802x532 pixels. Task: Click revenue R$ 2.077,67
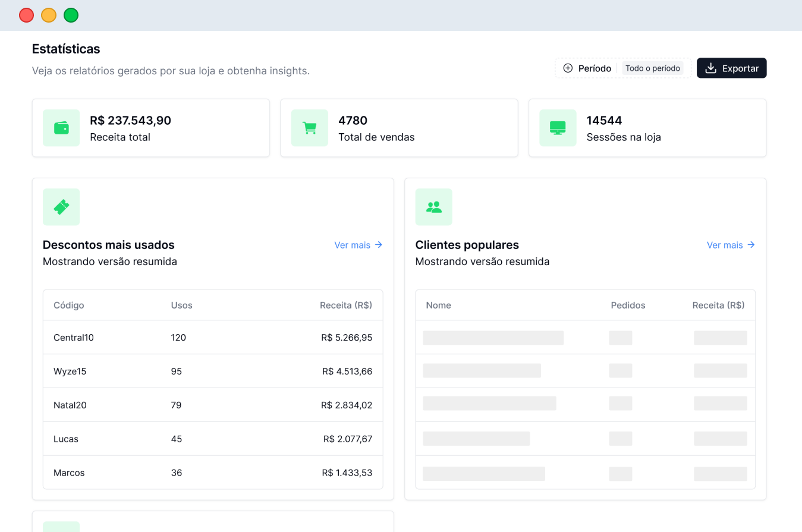pos(348,439)
